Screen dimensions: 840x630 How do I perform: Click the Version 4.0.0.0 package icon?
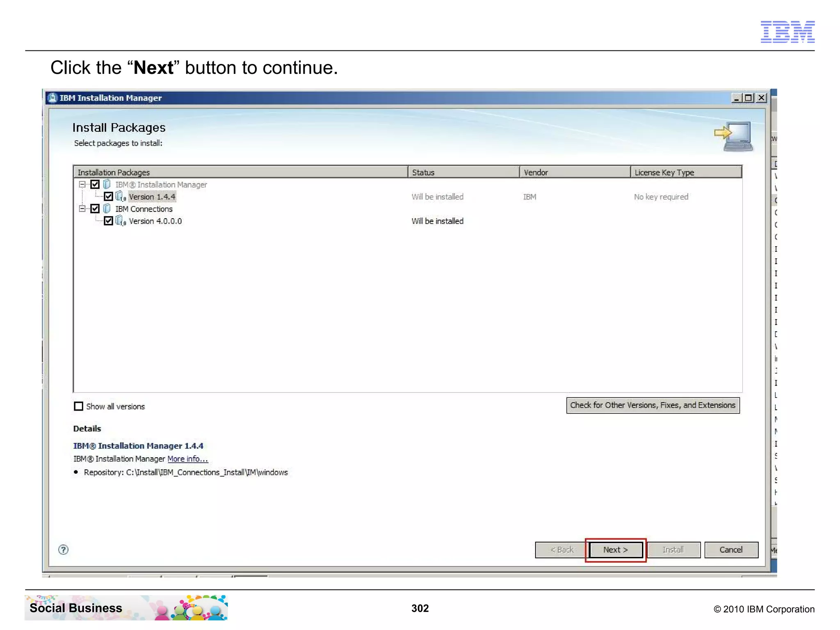coord(121,221)
